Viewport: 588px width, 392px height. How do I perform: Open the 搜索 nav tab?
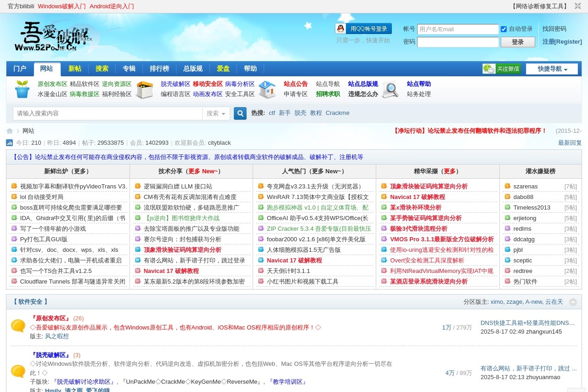pyautogui.click(x=102, y=69)
